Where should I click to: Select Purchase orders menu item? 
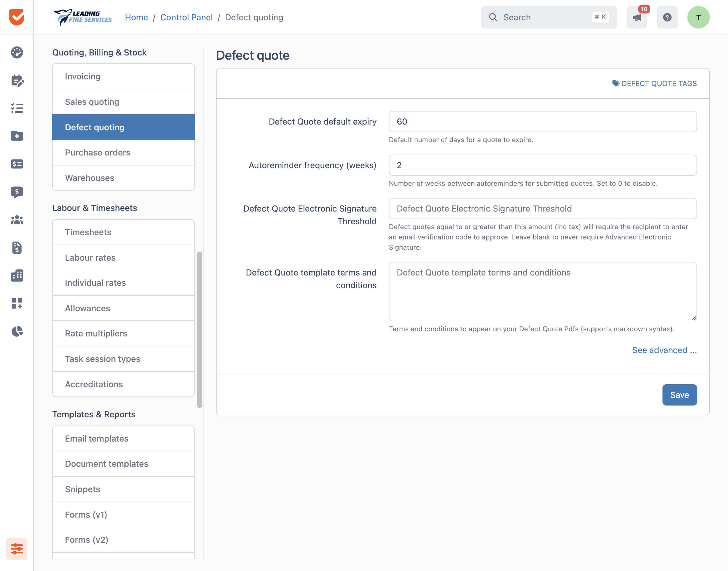tap(123, 152)
